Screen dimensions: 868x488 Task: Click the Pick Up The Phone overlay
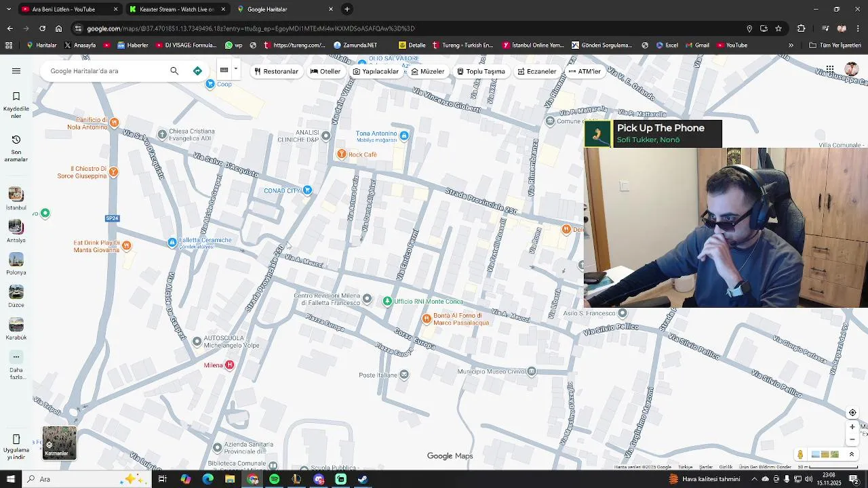653,134
